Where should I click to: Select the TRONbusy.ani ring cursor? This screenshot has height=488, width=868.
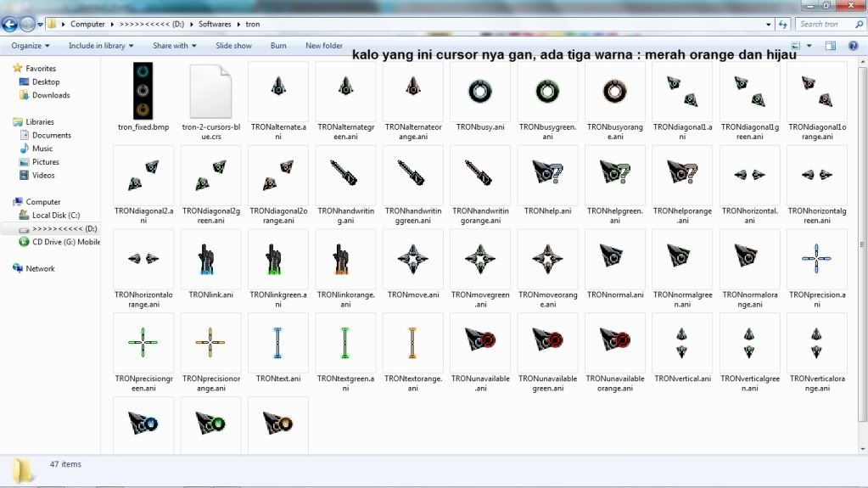pyautogui.click(x=480, y=92)
